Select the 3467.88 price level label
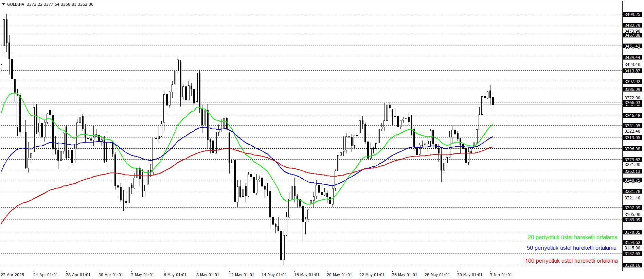This screenshot has width=644, height=279. click(x=632, y=35)
